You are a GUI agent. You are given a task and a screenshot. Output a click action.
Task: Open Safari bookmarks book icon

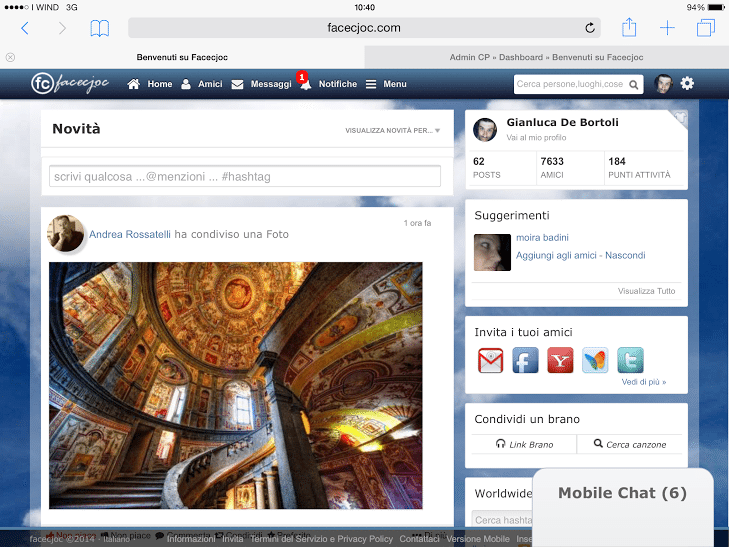click(99, 28)
